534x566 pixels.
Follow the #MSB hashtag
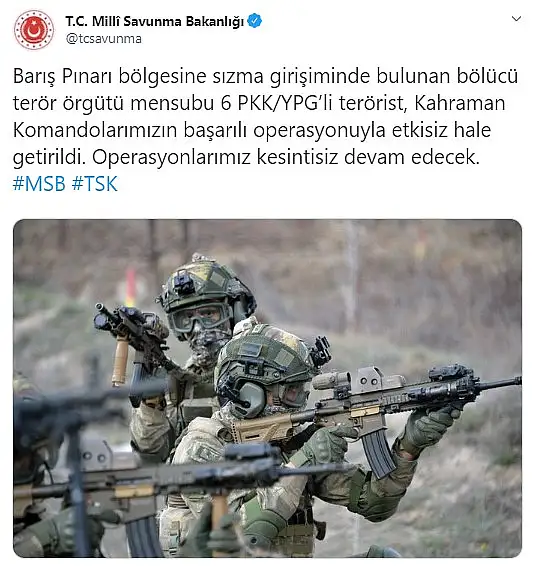tap(39, 184)
